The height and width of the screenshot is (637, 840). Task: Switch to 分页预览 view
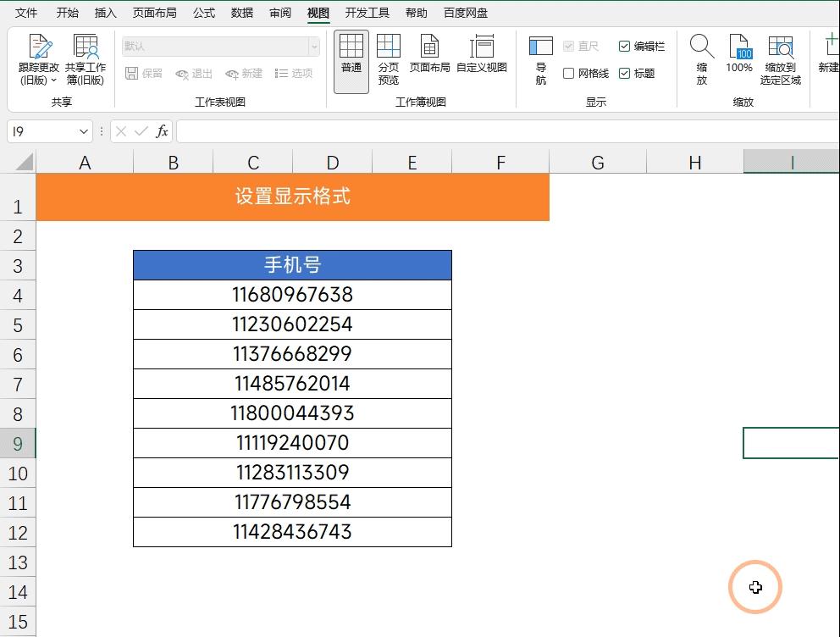click(389, 58)
